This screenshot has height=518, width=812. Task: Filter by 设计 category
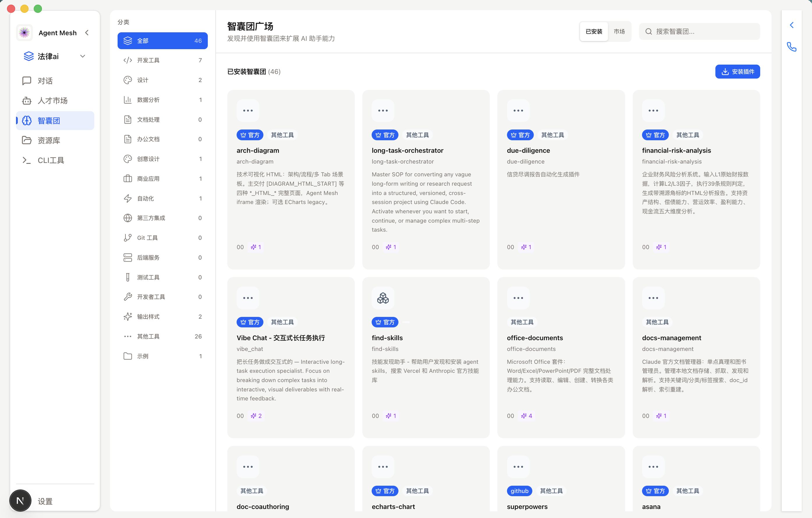coord(162,80)
